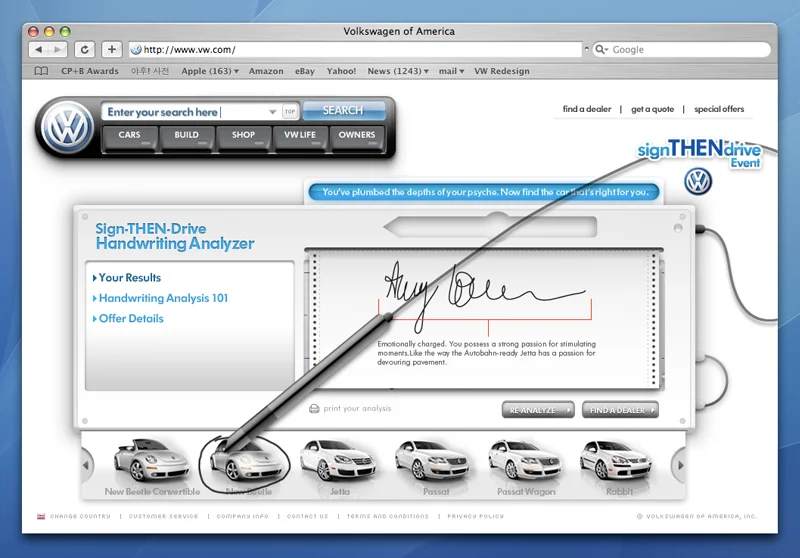Click the blue psyche banner message
This screenshot has width=800, height=558.
pyautogui.click(x=484, y=192)
